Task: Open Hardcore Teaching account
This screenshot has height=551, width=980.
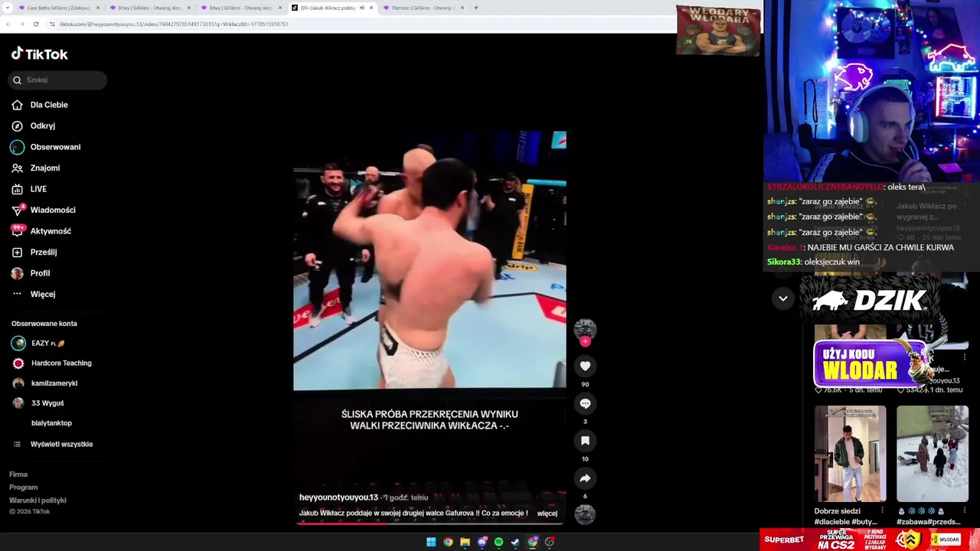Action: tap(60, 364)
